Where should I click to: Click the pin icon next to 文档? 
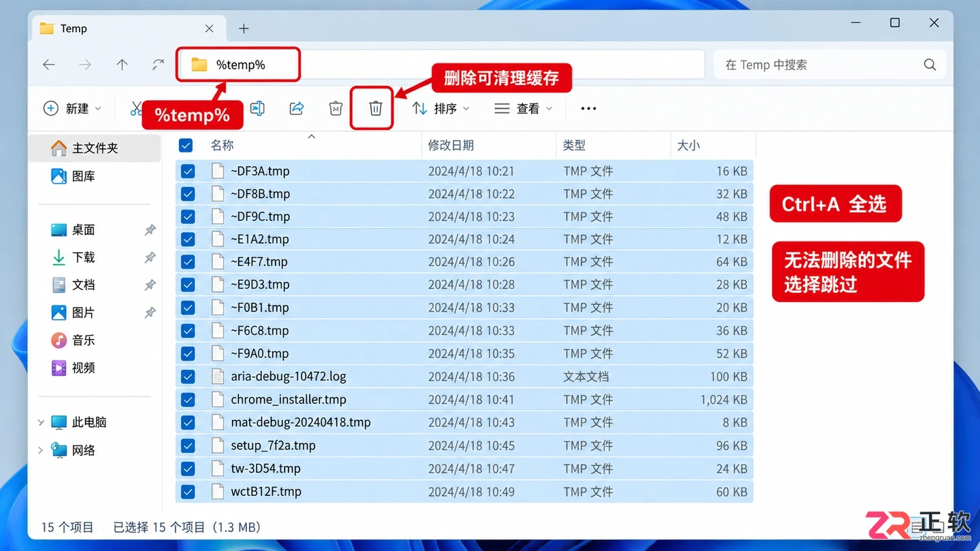pyautogui.click(x=150, y=285)
